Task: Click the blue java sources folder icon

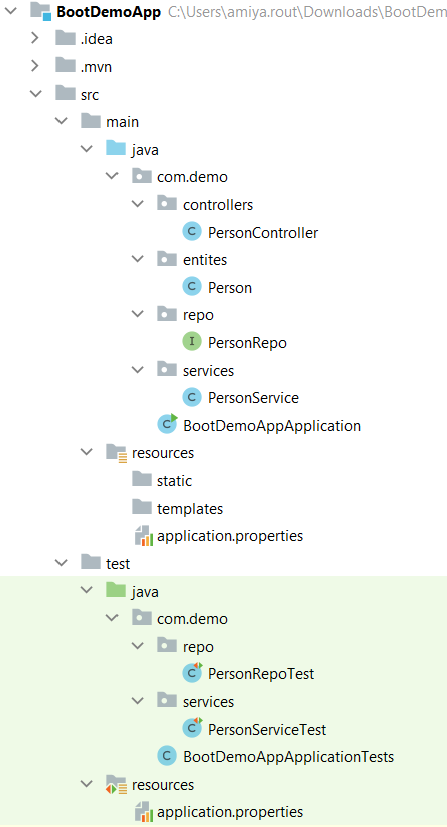Action: [x=116, y=148]
